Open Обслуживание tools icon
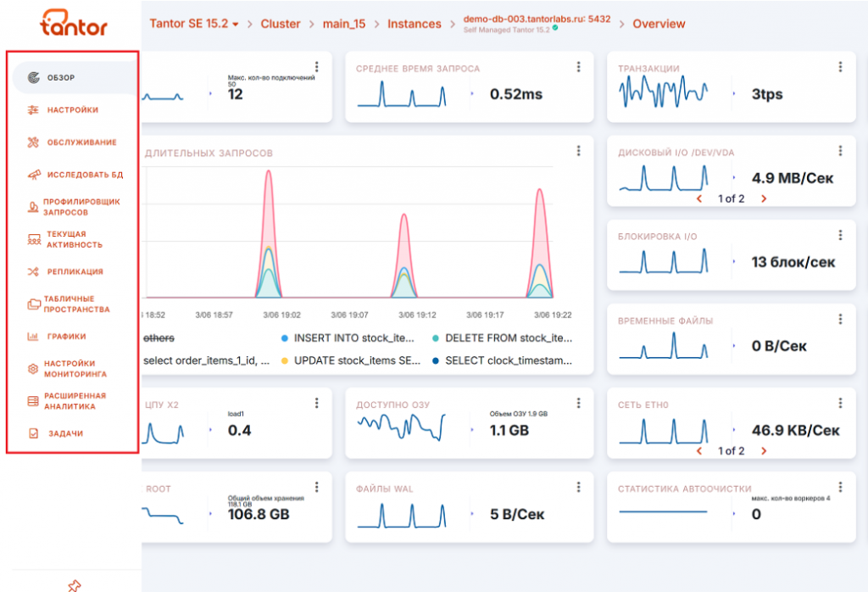 click(x=33, y=142)
